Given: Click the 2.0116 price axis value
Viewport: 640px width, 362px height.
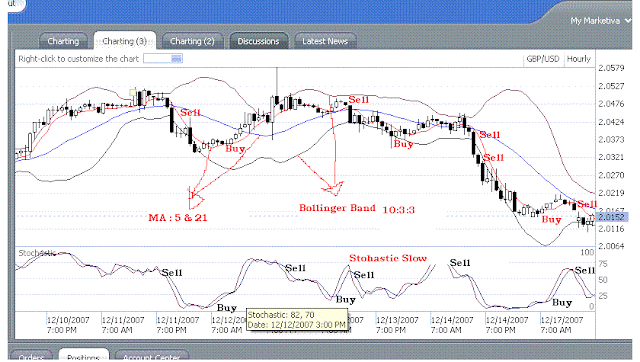Looking at the screenshot, I should tap(611, 229).
